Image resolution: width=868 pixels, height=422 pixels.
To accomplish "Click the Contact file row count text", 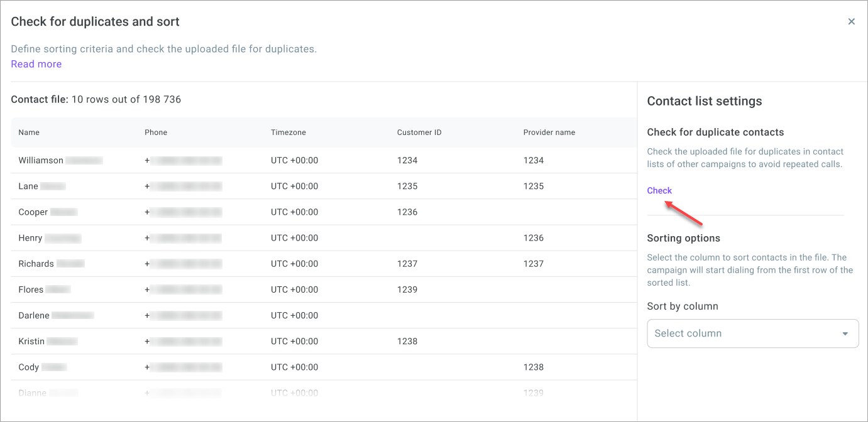I will [x=96, y=99].
